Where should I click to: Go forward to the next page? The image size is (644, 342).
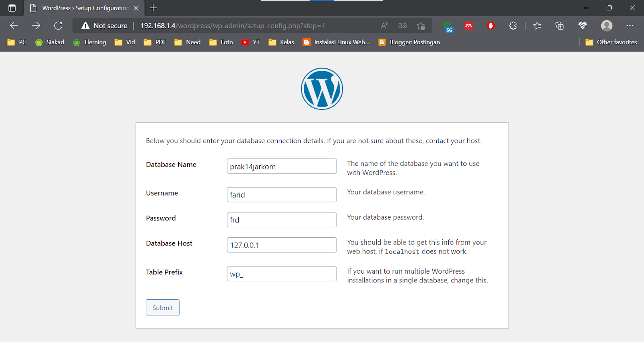click(36, 26)
